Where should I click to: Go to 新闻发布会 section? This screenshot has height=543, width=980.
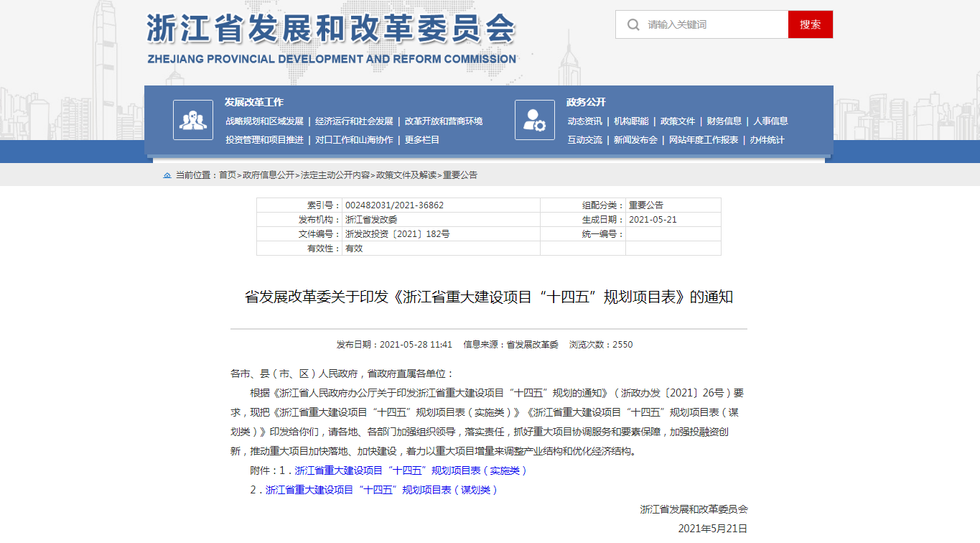(635, 140)
